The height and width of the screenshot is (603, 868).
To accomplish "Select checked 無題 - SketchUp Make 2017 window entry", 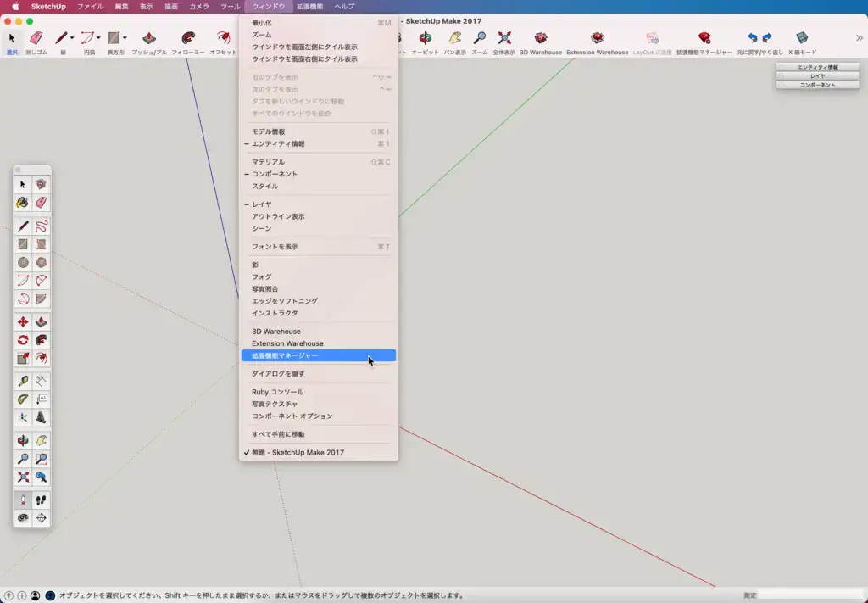I will point(319,452).
